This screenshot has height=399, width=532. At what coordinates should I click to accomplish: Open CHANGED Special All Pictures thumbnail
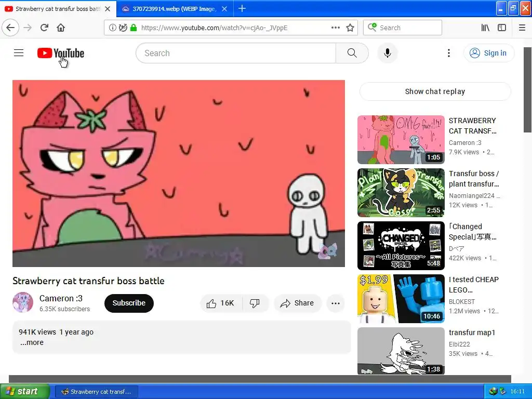401,245
